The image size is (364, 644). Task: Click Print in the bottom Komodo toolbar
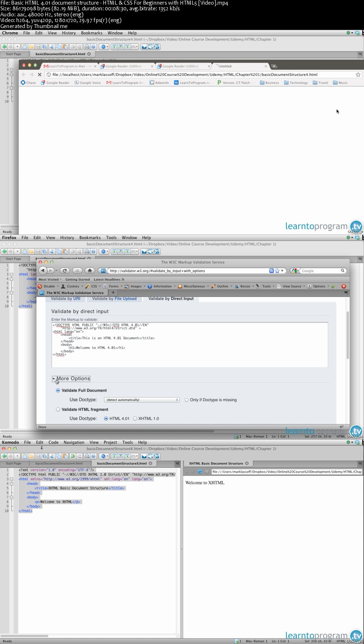[x=87, y=456]
